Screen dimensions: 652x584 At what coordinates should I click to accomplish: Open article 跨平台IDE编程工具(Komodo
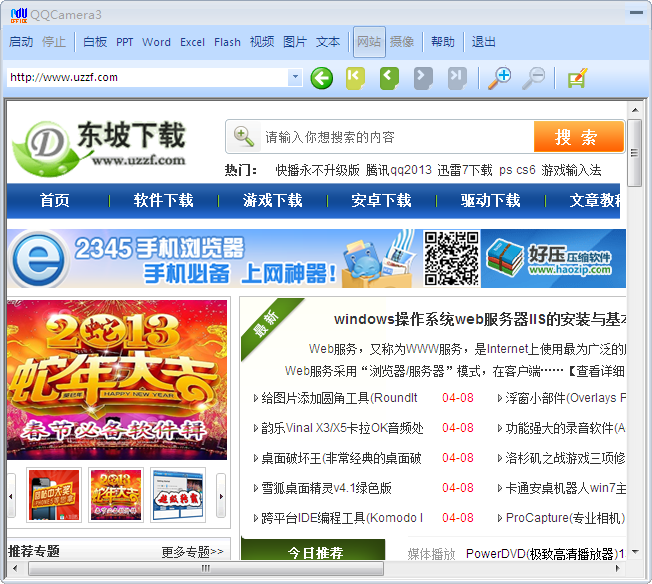[x=342, y=518]
